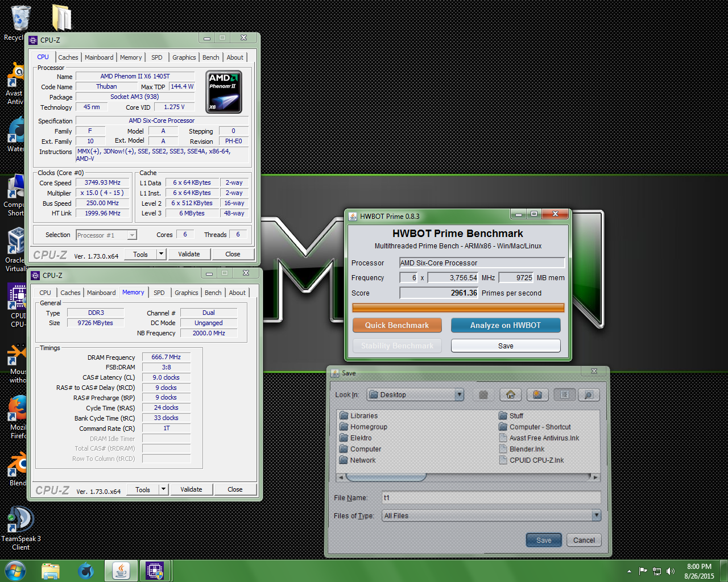Click the orange HWBOT progress bar
The image size is (728, 582).
click(458, 307)
